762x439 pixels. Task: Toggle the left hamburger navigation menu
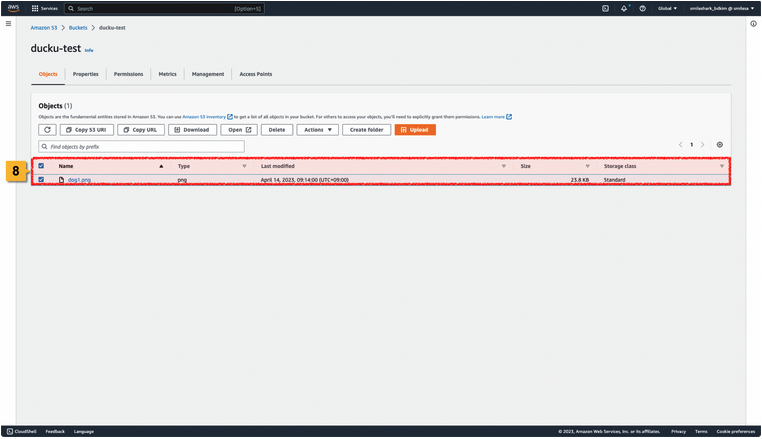pyautogui.click(x=8, y=23)
